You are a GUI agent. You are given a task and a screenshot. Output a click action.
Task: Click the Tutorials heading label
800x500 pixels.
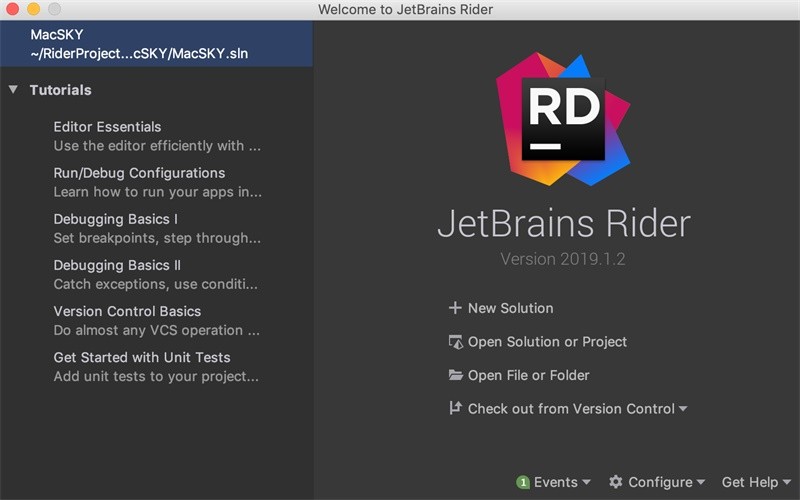click(61, 90)
